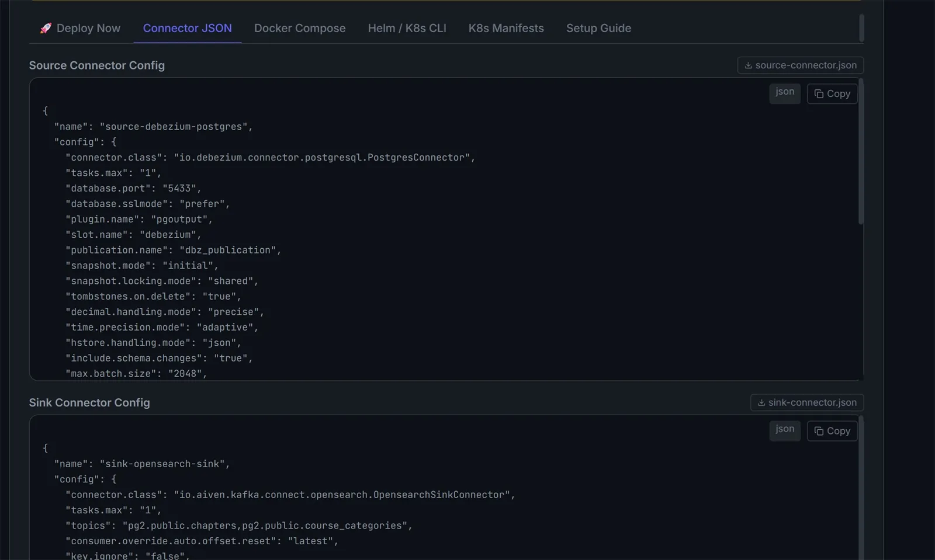Click the clipboard icon in source Copy button
The width and height of the screenshot is (935, 560).
pos(819,94)
